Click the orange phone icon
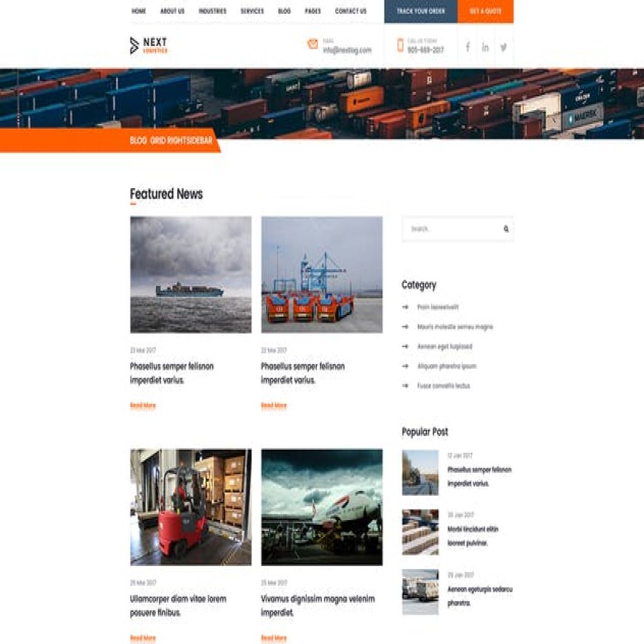 400,45
